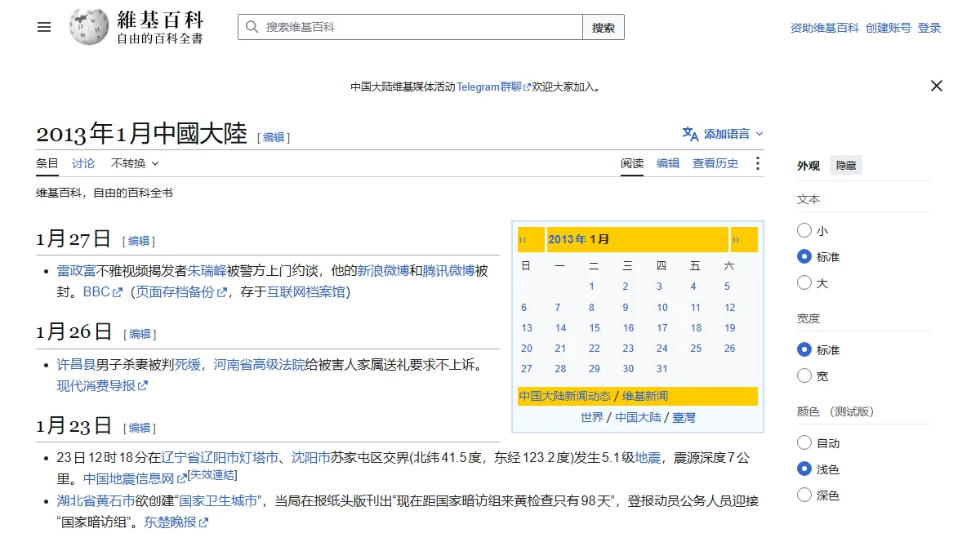Image resolution: width=980 pixels, height=551 pixels.
Task: Select standard width option
Action: tap(804, 349)
